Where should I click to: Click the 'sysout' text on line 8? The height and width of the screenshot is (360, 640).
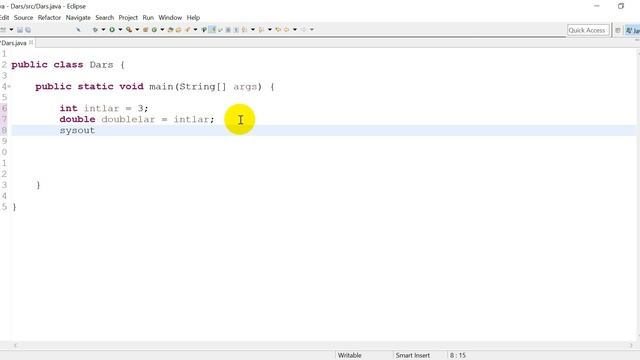coord(77,130)
